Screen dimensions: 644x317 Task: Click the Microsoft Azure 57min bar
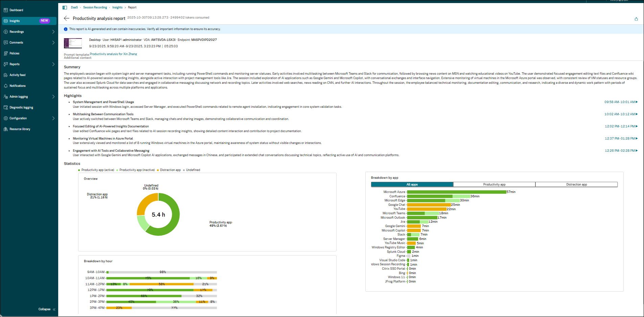coord(457,192)
